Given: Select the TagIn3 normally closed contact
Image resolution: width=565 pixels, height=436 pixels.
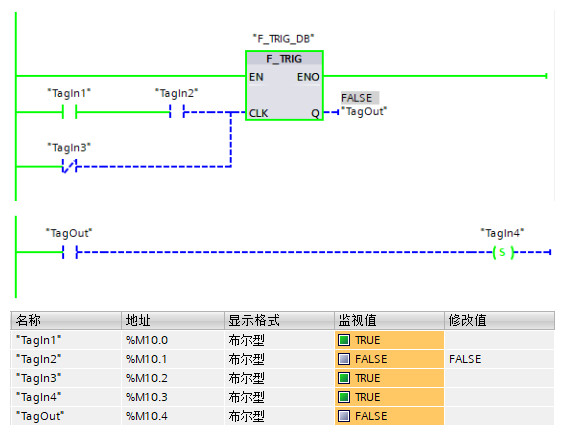Looking at the screenshot, I should pyautogui.click(x=69, y=166).
